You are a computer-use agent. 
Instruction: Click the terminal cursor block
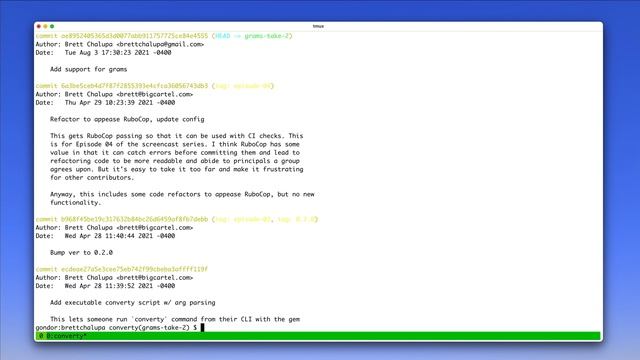tap(202, 327)
